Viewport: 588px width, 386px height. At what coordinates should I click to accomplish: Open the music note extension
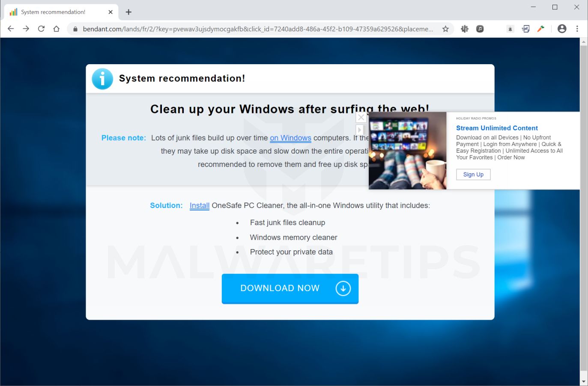480,29
